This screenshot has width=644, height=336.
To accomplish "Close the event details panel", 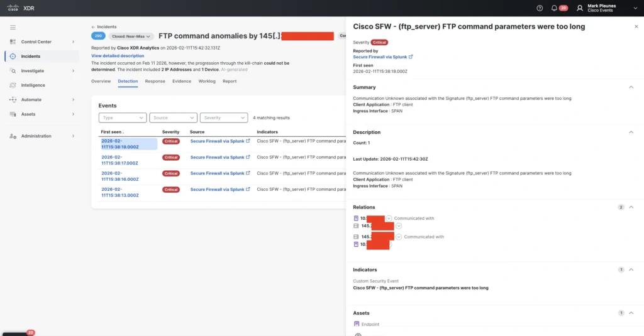I will (x=636, y=26).
